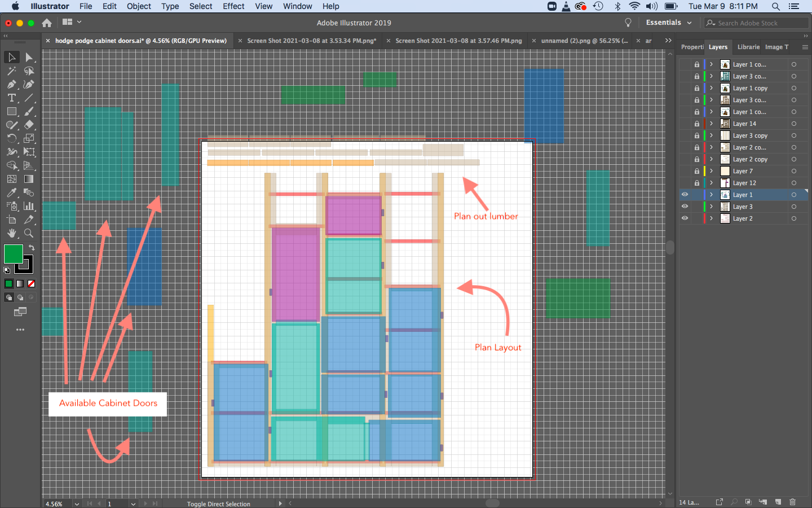
Task: Click Delete Selection trash icon in Layers panel
Action: (x=792, y=502)
